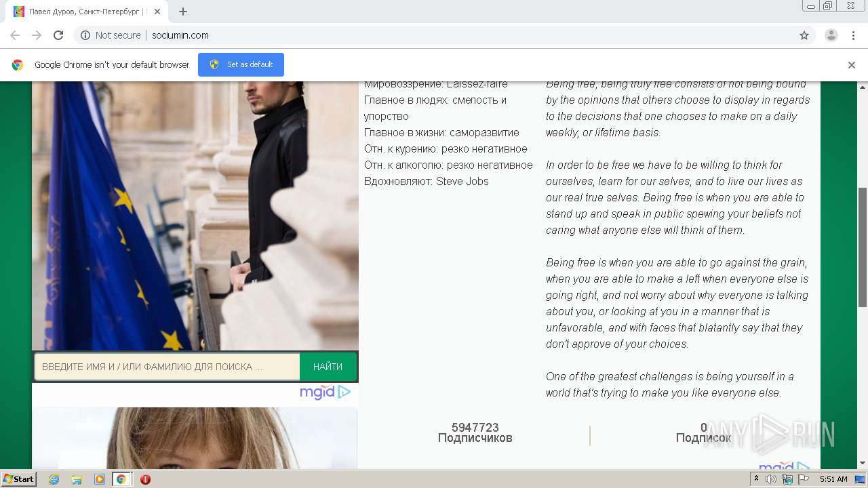Click the browser forward arrow
This screenshot has height=488, width=868.
[37, 35]
